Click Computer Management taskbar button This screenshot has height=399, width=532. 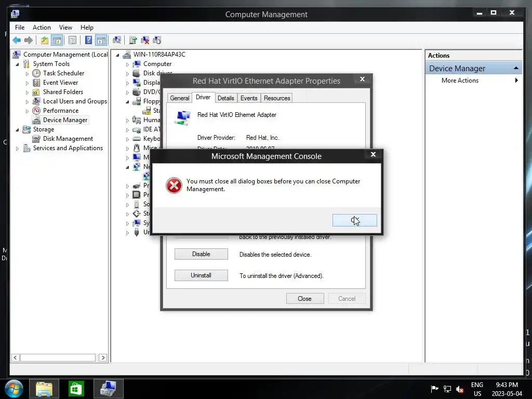[x=109, y=389]
